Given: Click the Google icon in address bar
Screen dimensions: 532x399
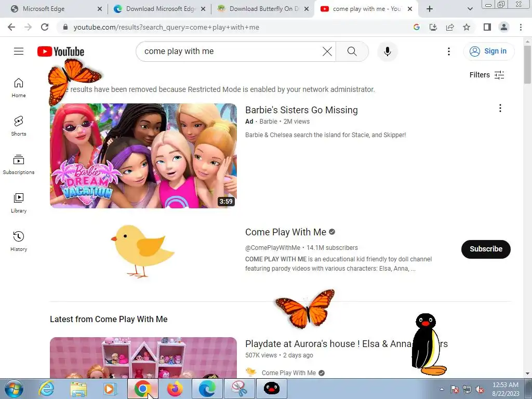Looking at the screenshot, I should pos(417,27).
